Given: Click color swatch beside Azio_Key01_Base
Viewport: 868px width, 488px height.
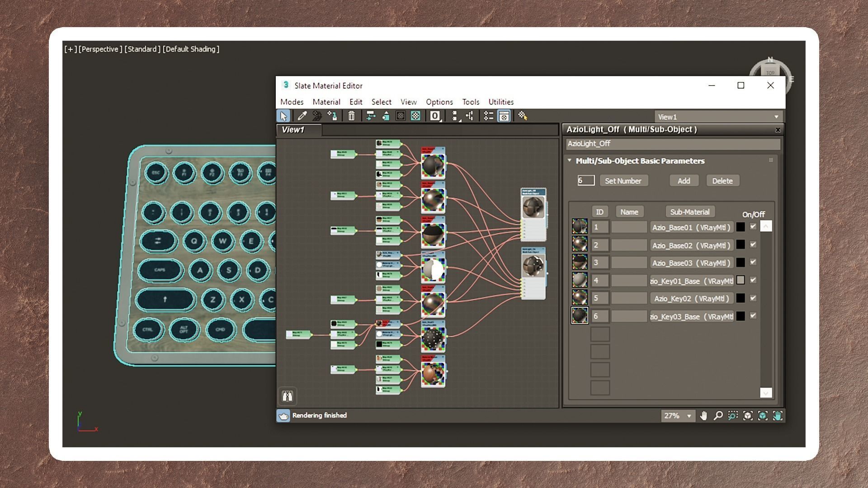Looking at the screenshot, I should tap(741, 280).
